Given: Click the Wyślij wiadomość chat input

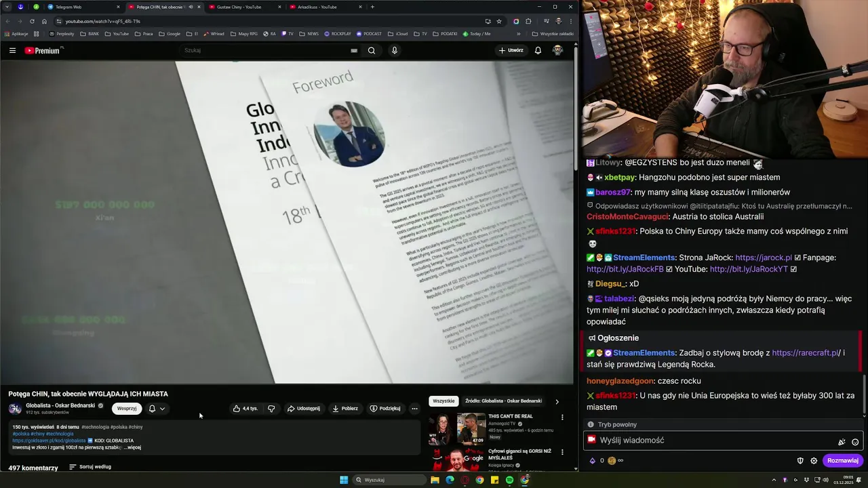Looking at the screenshot, I should [723, 441].
